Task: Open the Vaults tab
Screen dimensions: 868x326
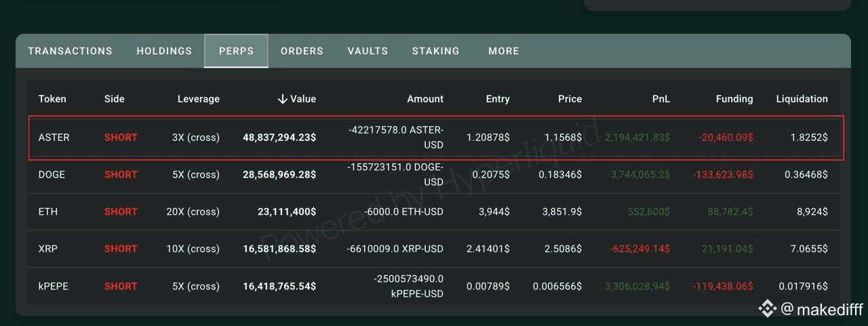Action: pyautogui.click(x=368, y=51)
